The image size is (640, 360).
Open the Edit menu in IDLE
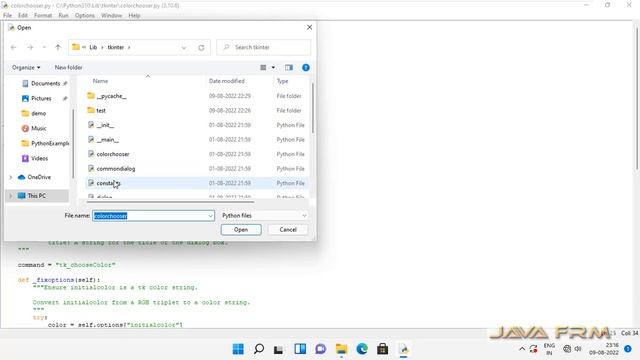[x=23, y=16]
